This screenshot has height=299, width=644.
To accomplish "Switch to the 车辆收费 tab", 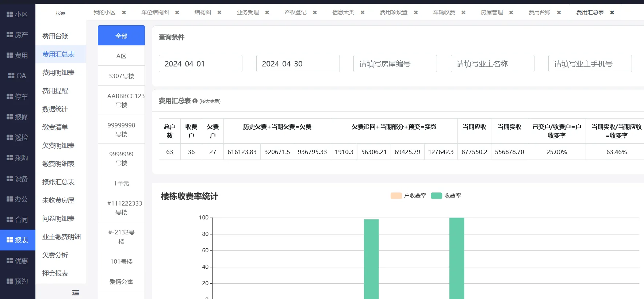I will (x=444, y=12).
